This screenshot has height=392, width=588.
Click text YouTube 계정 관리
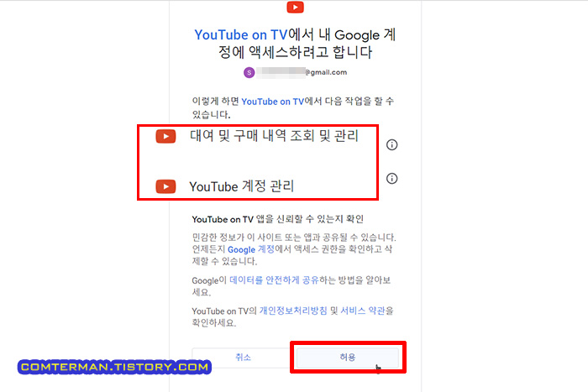242,186
